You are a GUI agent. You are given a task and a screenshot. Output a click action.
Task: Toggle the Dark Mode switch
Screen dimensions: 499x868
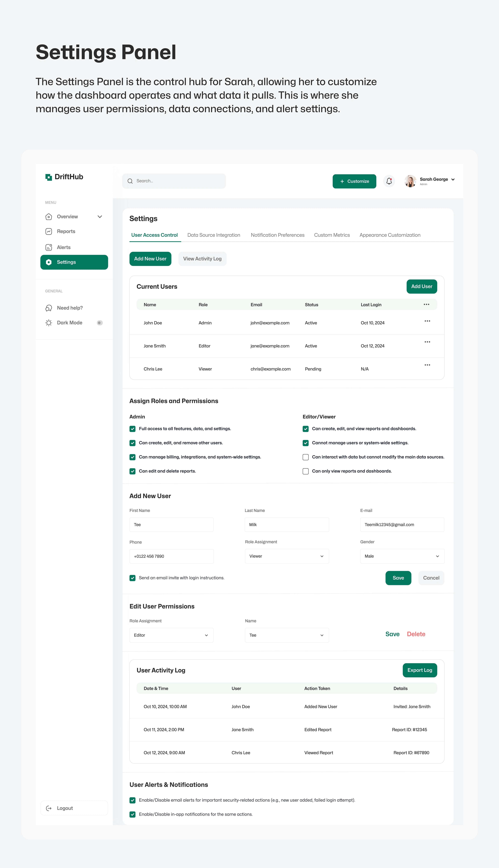[99, 323]
